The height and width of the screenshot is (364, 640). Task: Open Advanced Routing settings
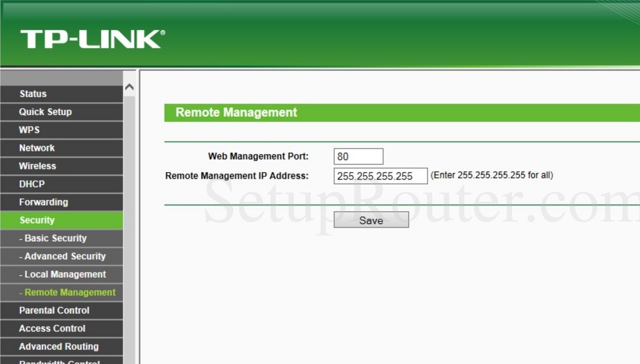[58, 346]
